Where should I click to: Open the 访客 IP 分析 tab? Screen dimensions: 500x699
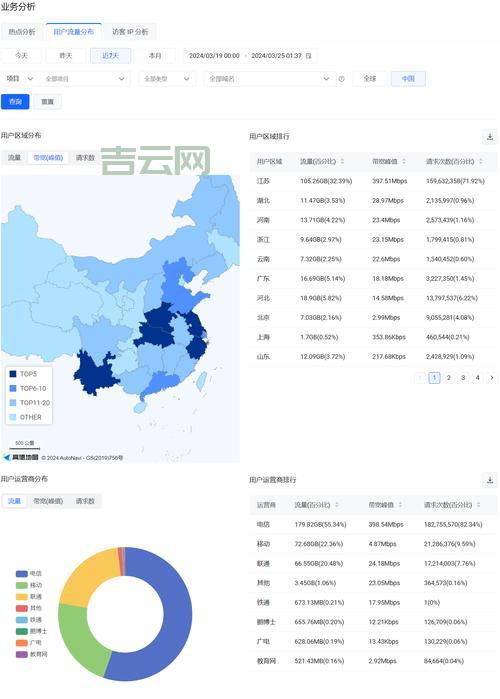click(130, 32)
